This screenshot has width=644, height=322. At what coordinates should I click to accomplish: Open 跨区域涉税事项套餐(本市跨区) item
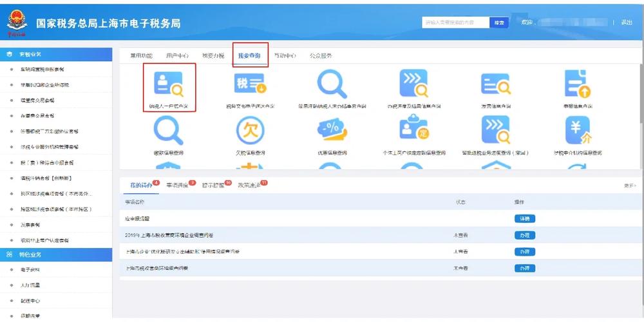click(56, 209)
